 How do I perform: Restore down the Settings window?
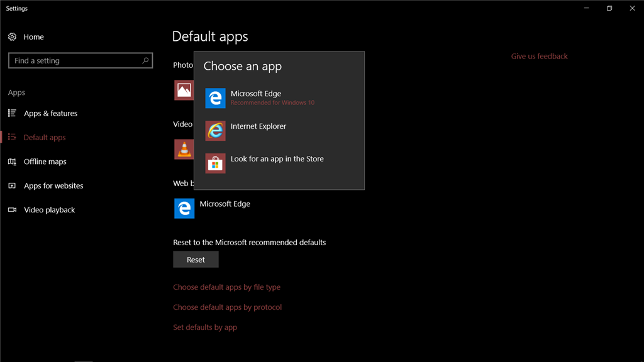pyautogui.click(x=609, y=8)
